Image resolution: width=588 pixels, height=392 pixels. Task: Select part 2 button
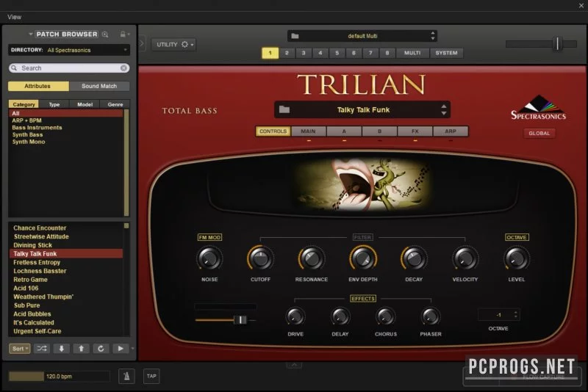pyautogui.click(x=287, y=53)
